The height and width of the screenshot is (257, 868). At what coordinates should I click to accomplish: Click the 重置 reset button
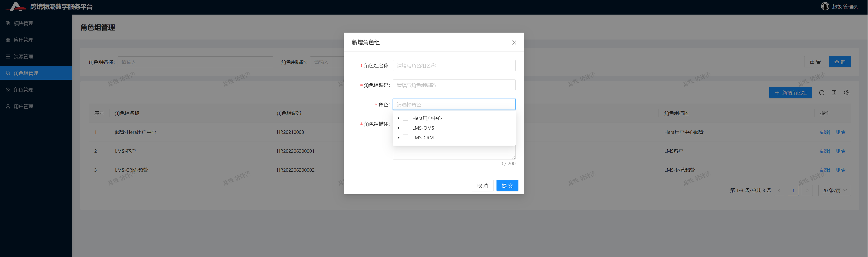[815, 62]
